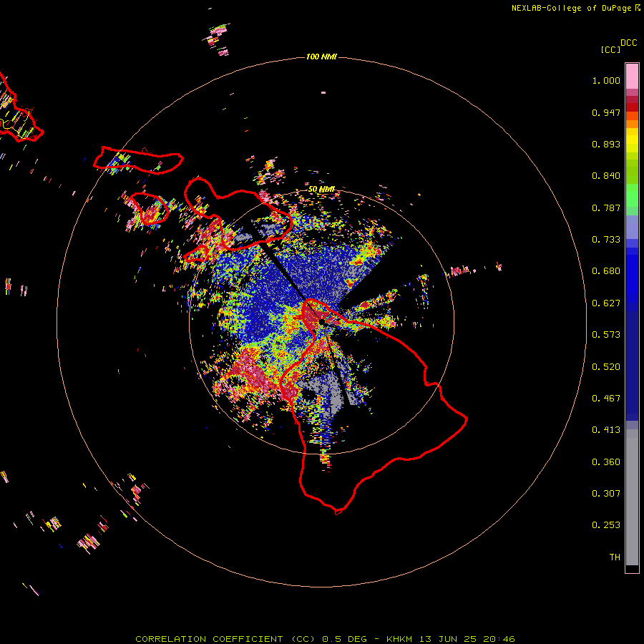Click the 0.467 scale value

[x=606, y=399]
